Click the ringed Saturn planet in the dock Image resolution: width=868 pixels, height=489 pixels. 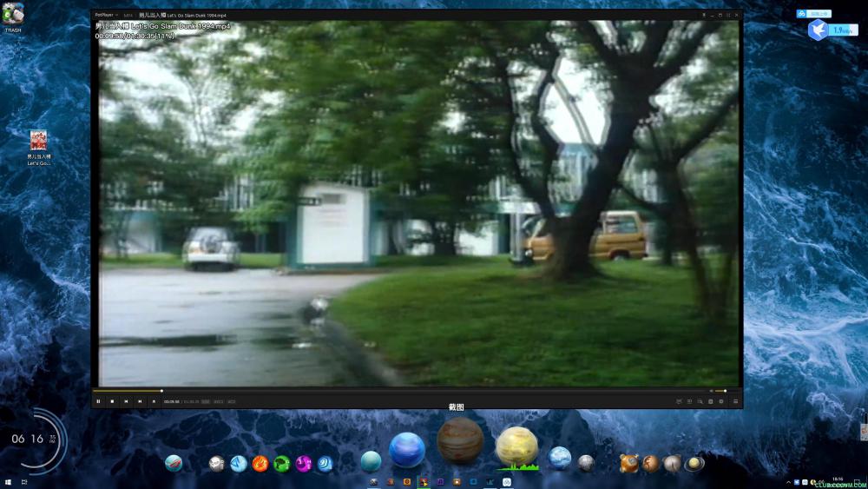(x=694, y=464)
